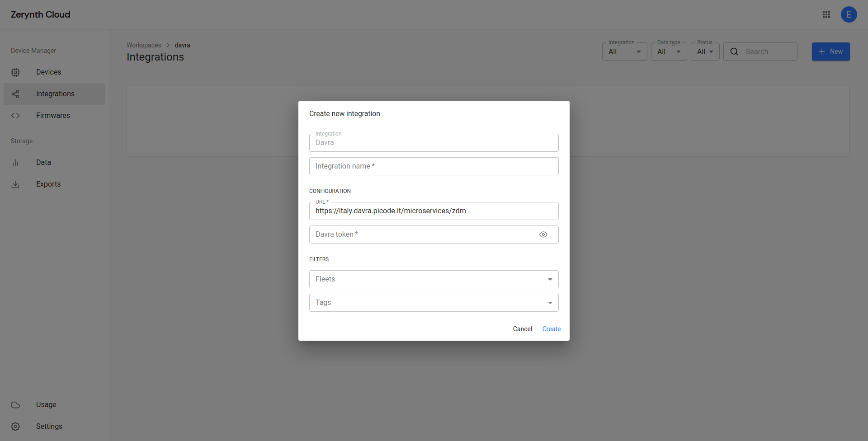
Task: Open the Status filter dropdown
Action: tap(705, 52)
